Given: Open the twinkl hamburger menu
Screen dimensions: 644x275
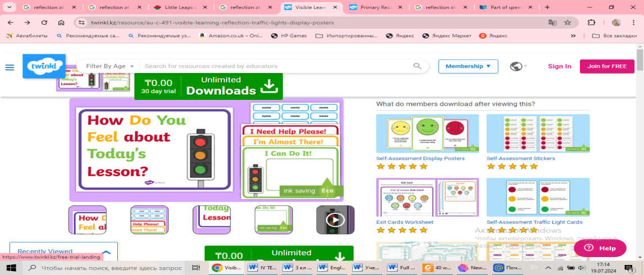Looking at the screenshot, I should coord(10,67).
